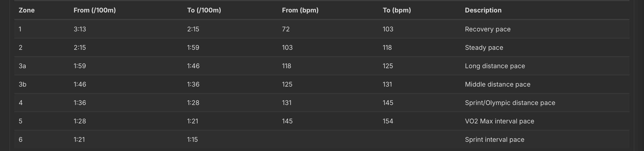Click the zone 3a label cell
644x151 pixels.
[22, 66]
